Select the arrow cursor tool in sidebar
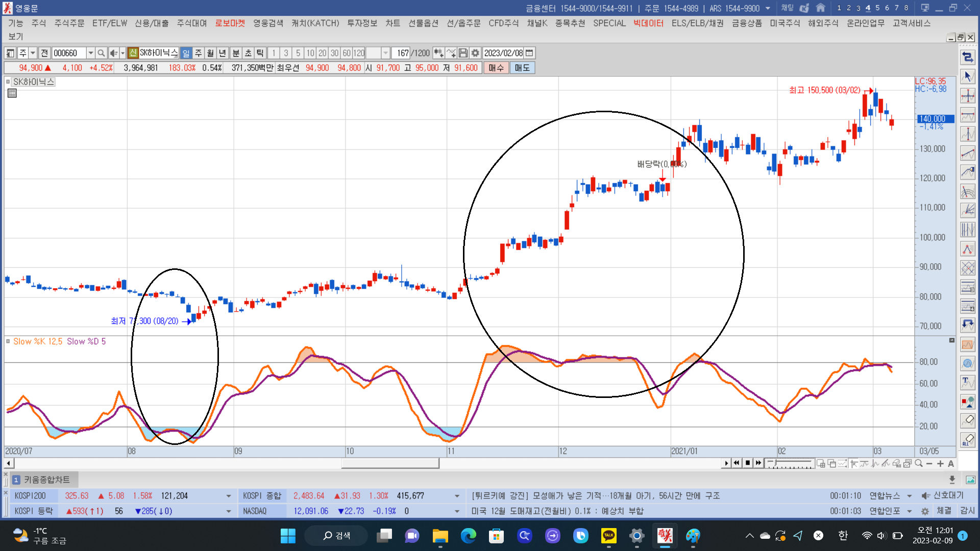Image resolution: width=980 pixels, height=551 pixels. 967,77
